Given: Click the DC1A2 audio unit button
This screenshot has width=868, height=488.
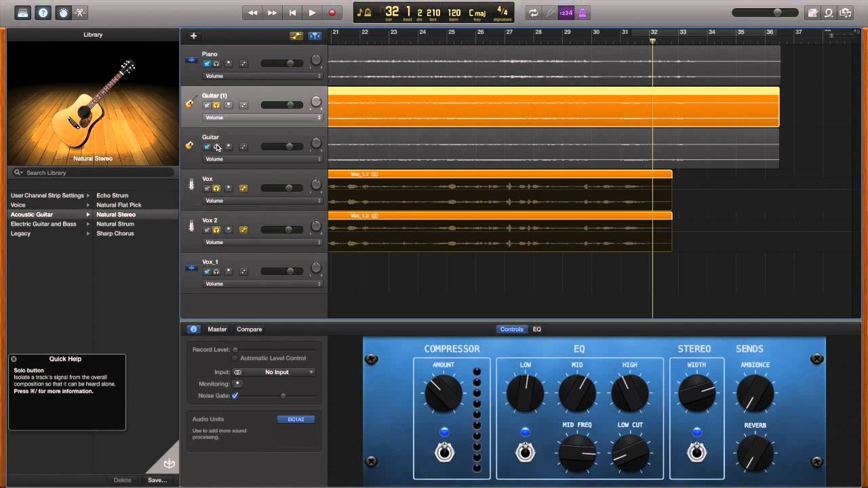Looking at the screenshot, I should coord(296,419).
